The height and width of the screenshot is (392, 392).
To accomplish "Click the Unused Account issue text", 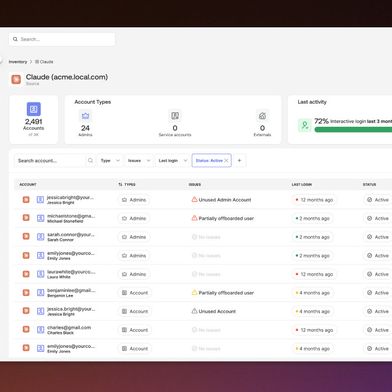I will (x=217, y=311).
